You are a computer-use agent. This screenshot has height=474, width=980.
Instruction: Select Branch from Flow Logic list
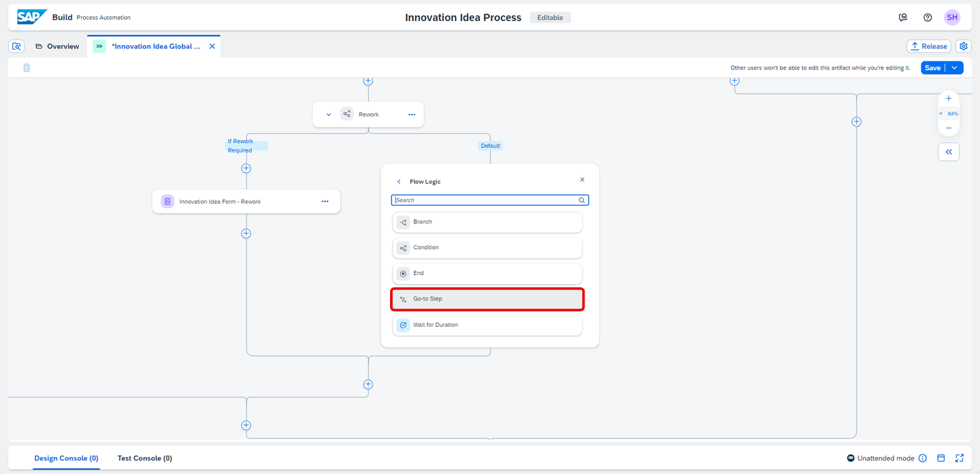pos(487,222)
